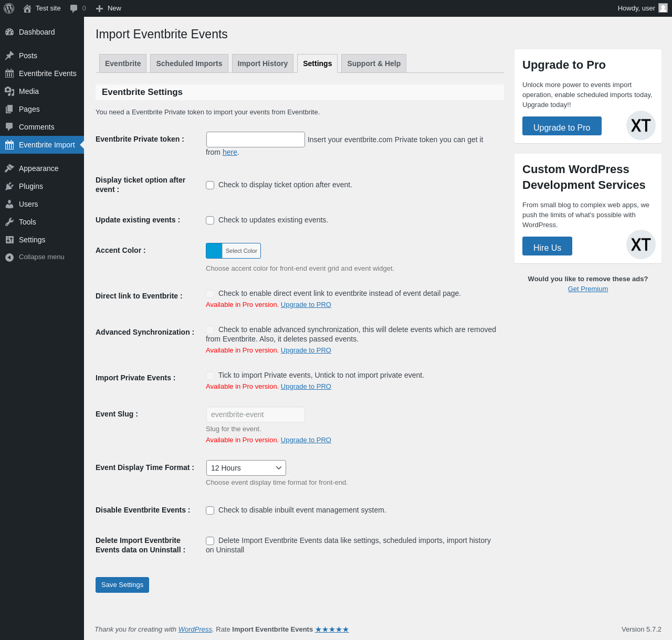The height and width of the screenshot is (640, 672).
Task: Click the Dashboard gauge icon
Action: pos(9,32)
